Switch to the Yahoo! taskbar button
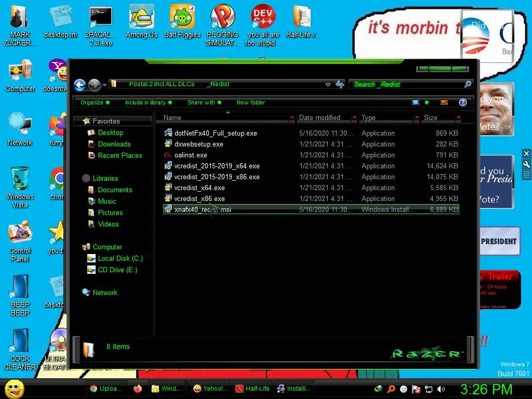The image size is (532, 399). tap(210, 389)
